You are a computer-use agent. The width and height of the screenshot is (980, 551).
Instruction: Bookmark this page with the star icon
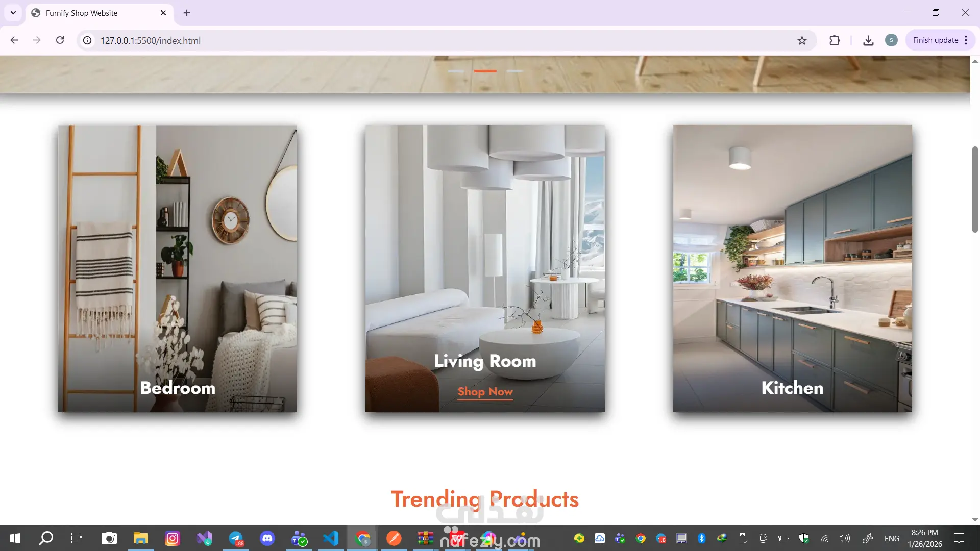[802, 40]
